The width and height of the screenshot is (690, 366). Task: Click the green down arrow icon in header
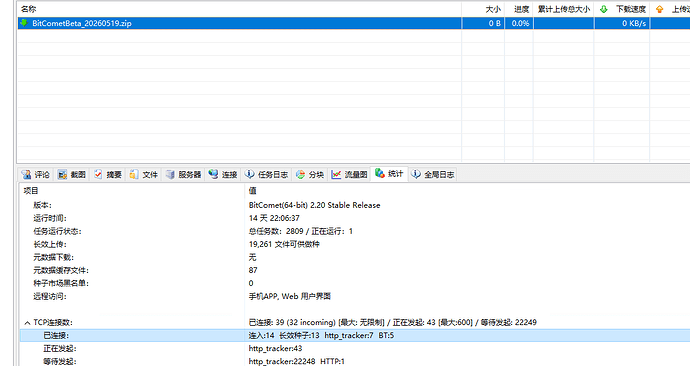tap(604, 9)
